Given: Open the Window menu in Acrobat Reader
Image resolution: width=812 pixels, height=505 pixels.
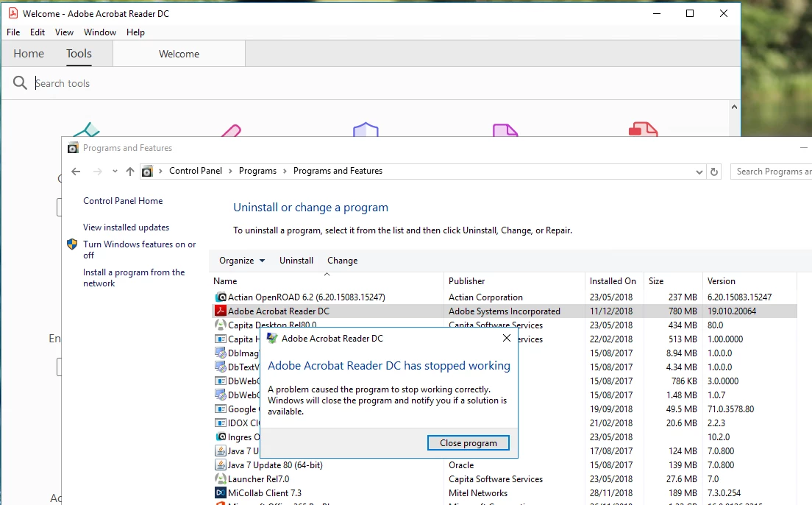Looking at the screenshot, I should [x=100, y=32].
